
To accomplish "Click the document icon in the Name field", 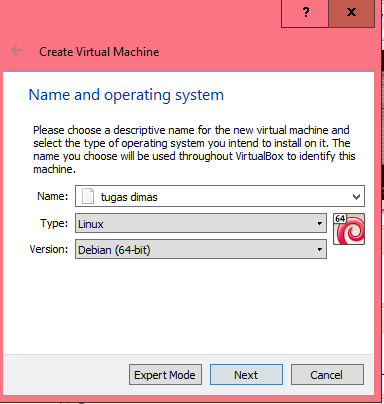I will 88,196.
